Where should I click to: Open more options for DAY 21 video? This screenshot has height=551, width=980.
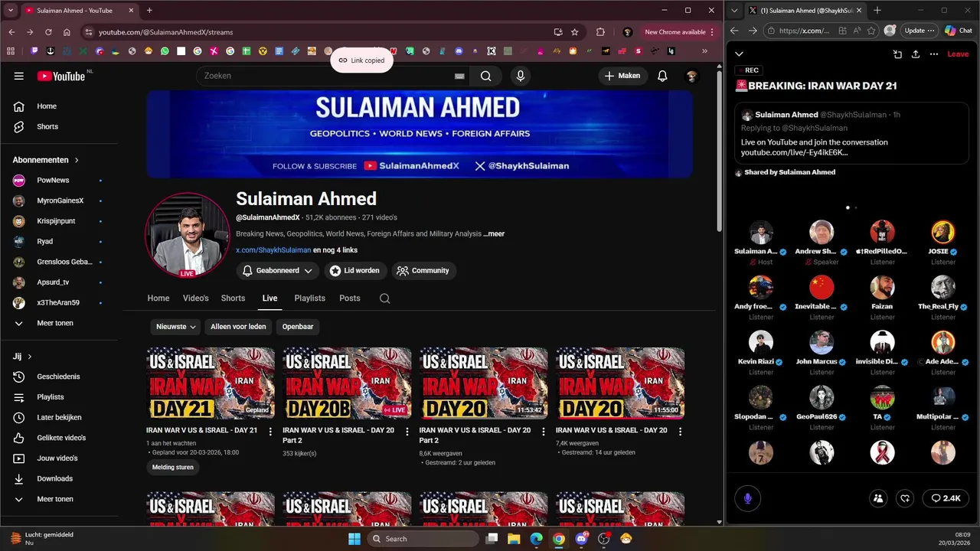click(x=270, y=432)
